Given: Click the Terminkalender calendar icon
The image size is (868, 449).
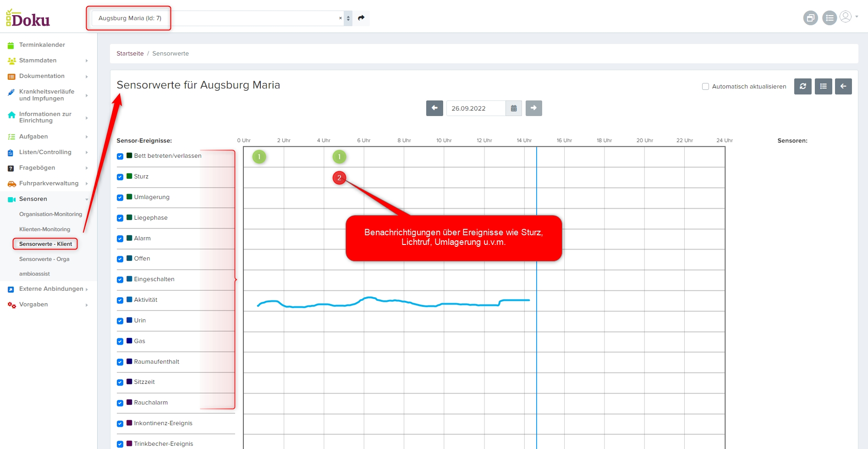Looking at the screenshot, I should 11,45.
